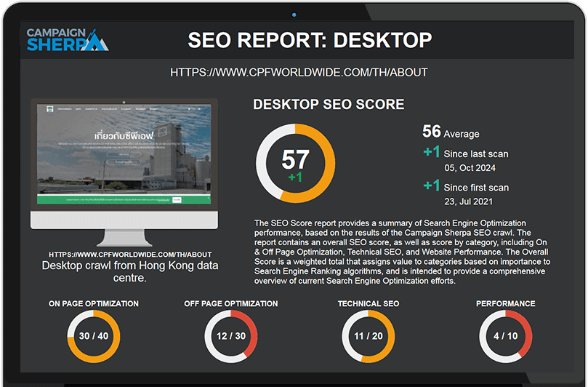The height and width of the screenshot is (387, 588).
Task: Click the +1 Since last scan entry
Action: [466, 152]
